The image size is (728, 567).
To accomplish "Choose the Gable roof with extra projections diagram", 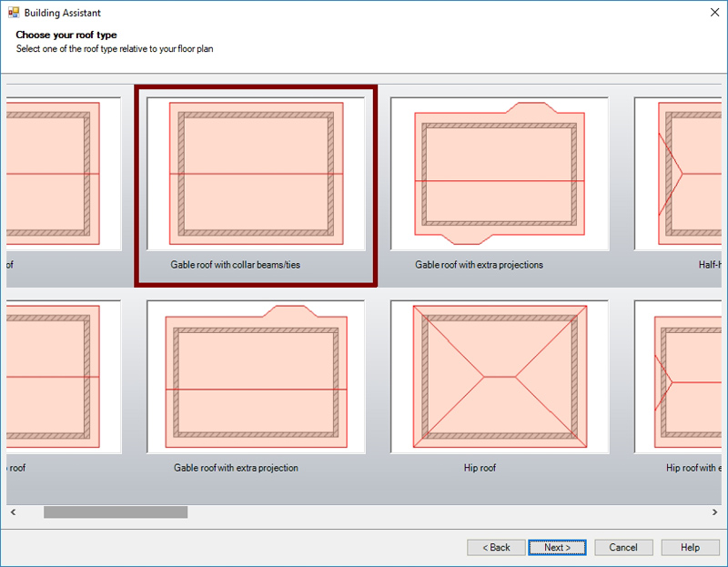I will (x=500, y=173).
